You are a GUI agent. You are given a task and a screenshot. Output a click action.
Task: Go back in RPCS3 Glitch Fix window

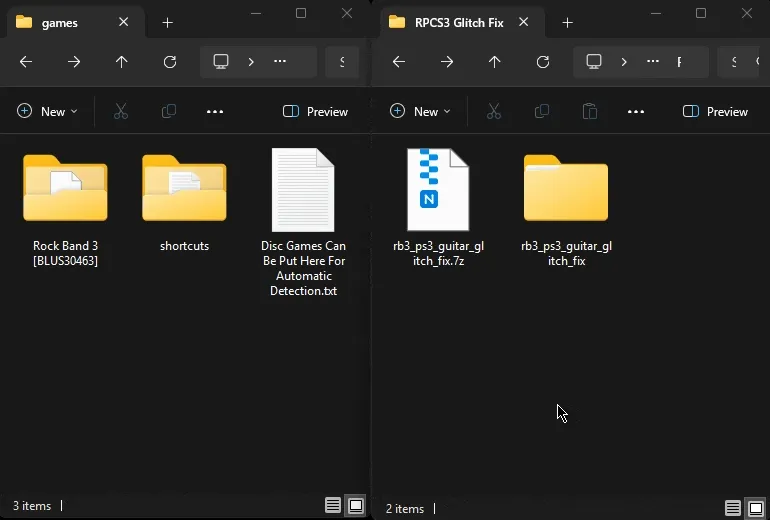click(x=399, y=62)
